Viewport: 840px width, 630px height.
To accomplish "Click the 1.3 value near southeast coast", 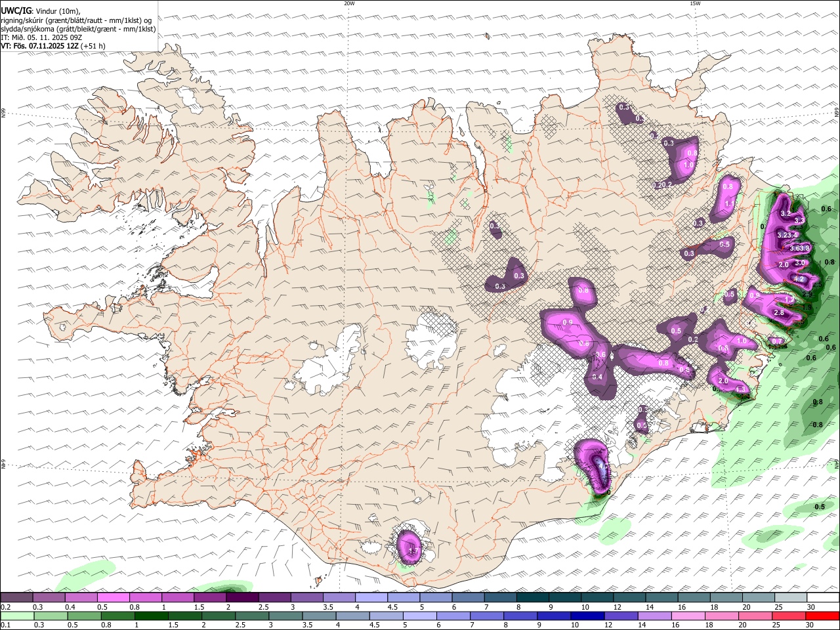I will click(741, 390).
